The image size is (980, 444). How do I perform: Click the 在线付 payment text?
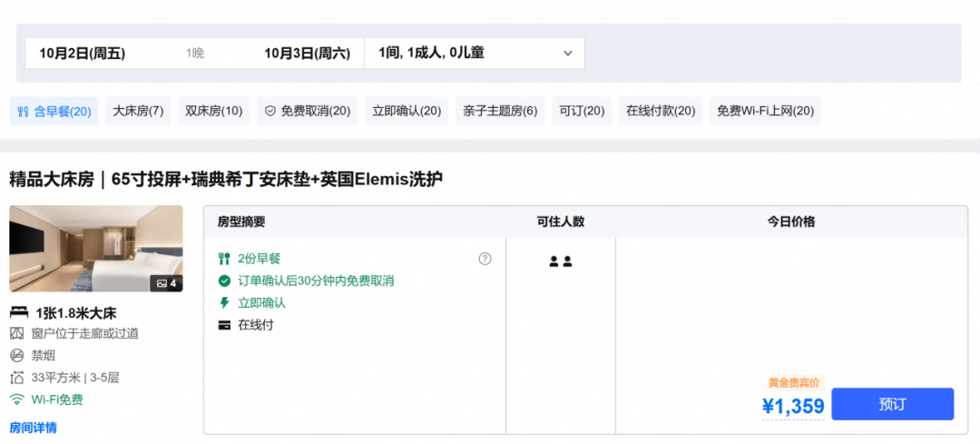coord(256,325)
